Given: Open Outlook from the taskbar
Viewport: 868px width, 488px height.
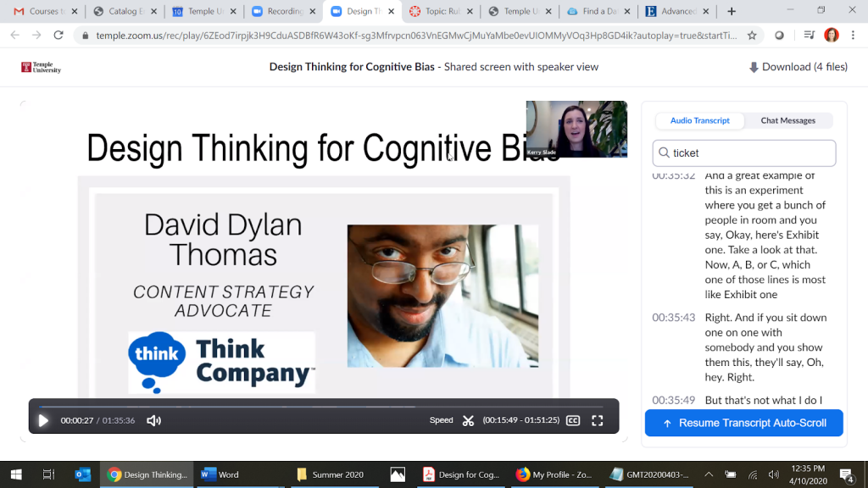Looking at the screenshot, I should click(x=82, y=474).
